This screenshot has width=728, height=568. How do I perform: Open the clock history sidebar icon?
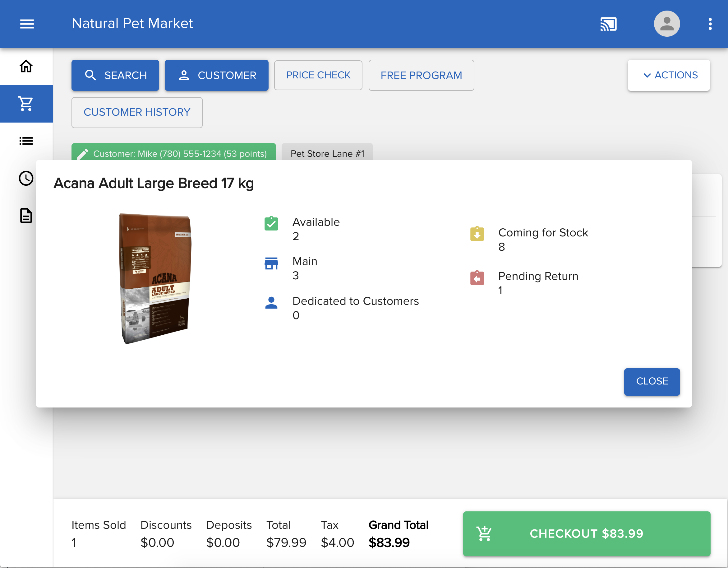pyautogui.click(x=26, y=178)
